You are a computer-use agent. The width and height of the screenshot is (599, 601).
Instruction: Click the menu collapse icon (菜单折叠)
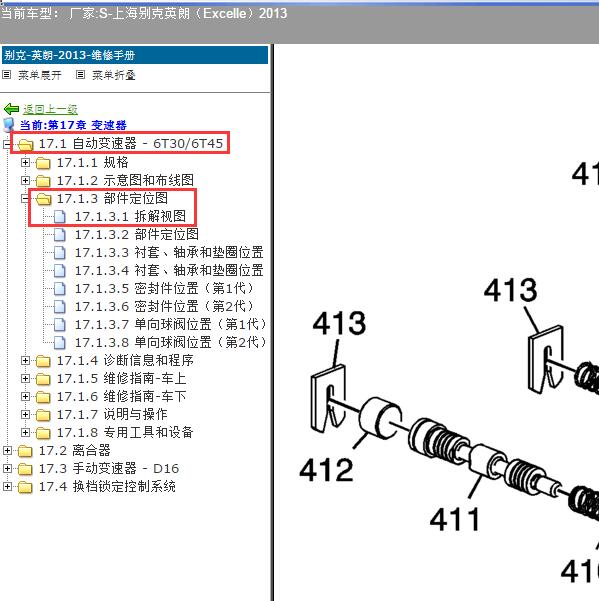pyautogui.click(x=80, y=75)
